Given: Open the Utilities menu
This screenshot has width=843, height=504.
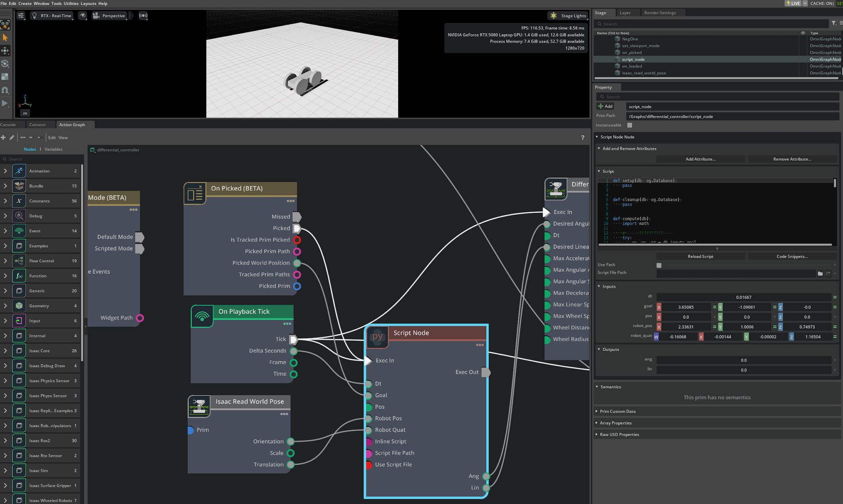Looking at the screenshot, I should click(x=71, y=4).
